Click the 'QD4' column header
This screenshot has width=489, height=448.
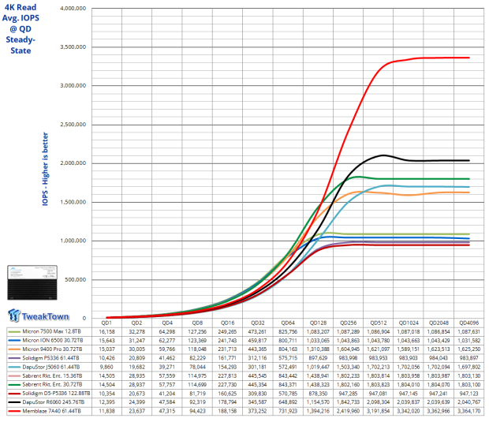pos(167,323)
